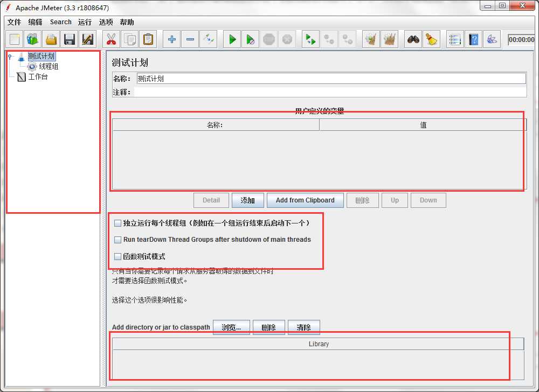The height and width of the screenshot is (392, 539).
Task: Select 测试计划 in the tree
Action: [x=42, y=57]
